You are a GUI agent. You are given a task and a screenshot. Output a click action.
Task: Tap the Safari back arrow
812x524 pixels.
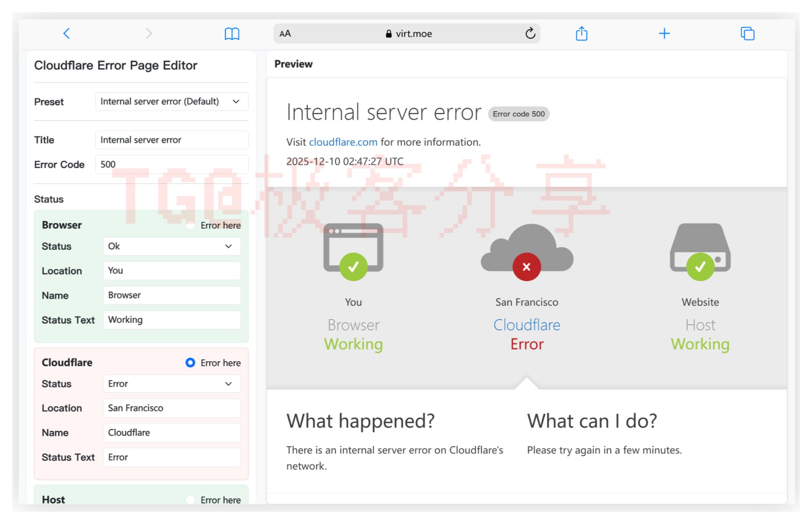[66, 34]
